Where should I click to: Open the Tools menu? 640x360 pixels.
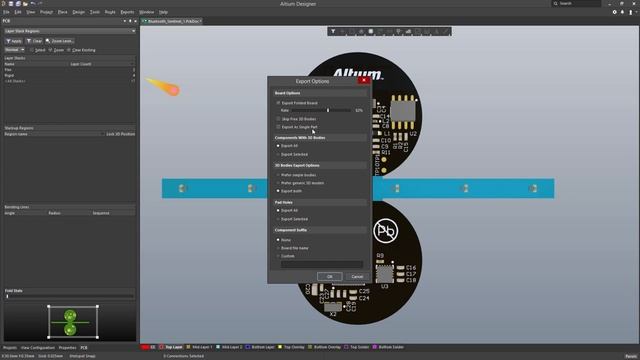coord(95,12)
